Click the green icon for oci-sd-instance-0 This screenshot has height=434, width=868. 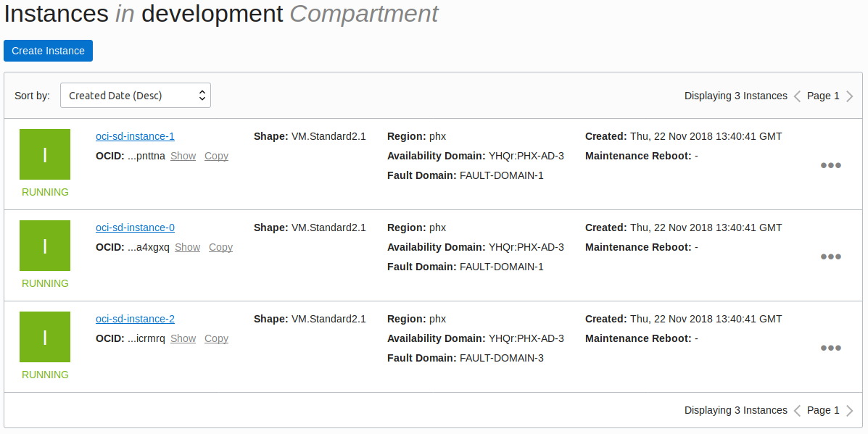[x=45, y=246]
